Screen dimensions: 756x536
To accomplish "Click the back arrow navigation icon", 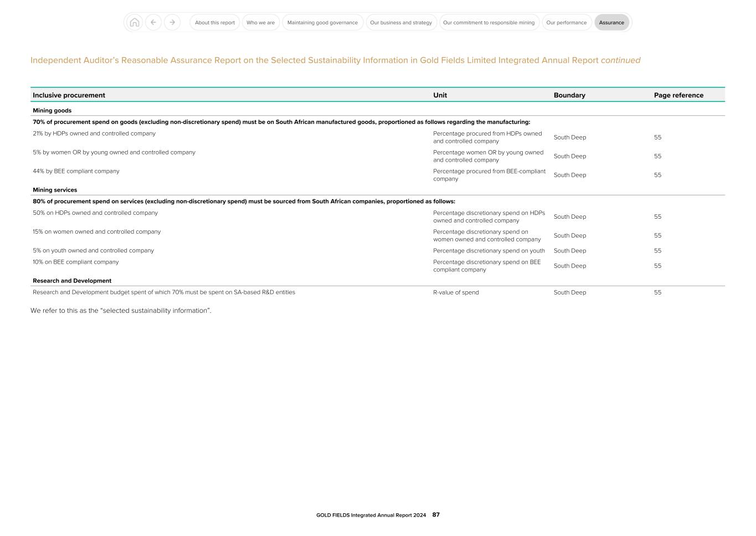I will coord(153,22).
